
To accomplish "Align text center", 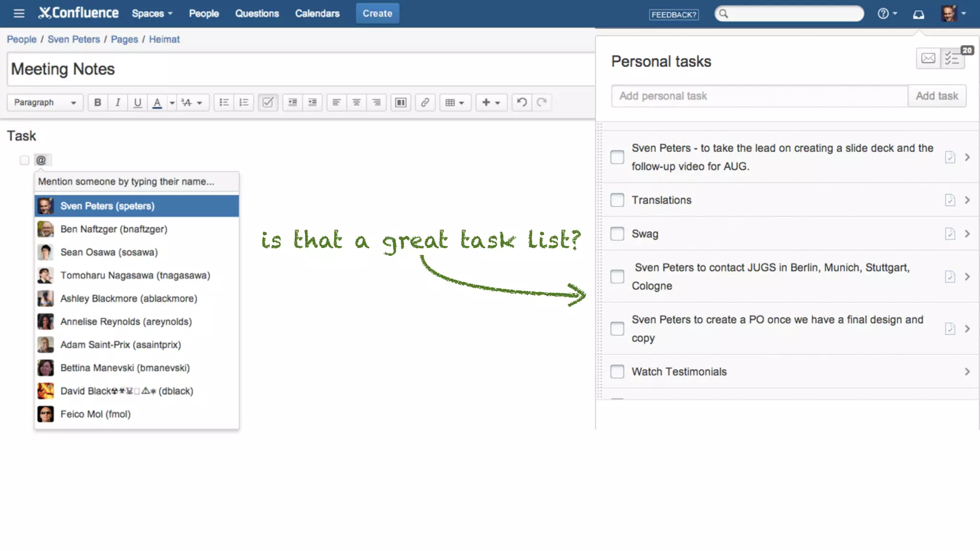I will (356, 102).
